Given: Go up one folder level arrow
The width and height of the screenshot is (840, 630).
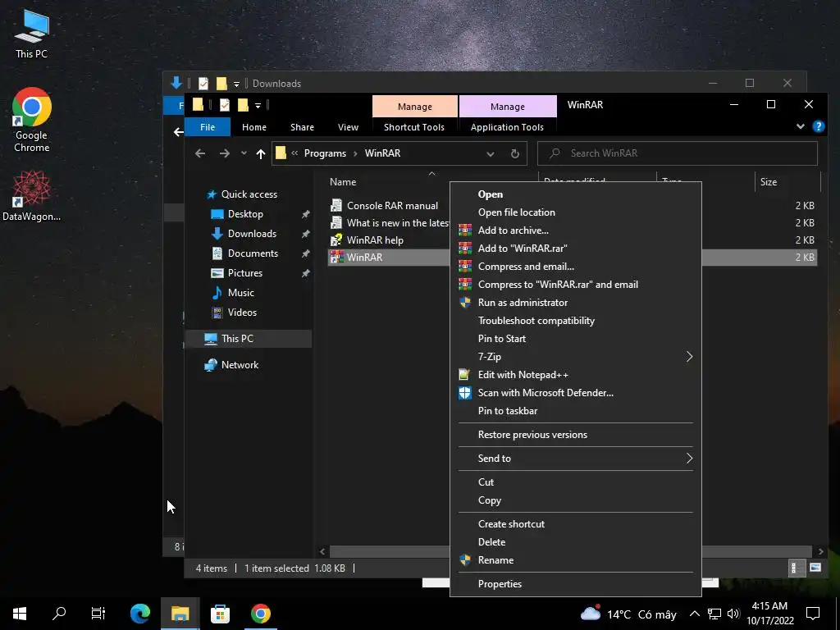Looking at the screenshot, I should (261, 153).
